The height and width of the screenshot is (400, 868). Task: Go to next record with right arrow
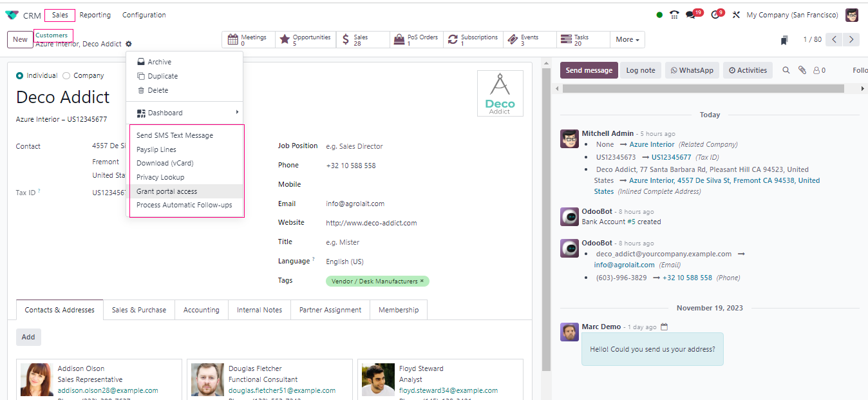point(851,40)
